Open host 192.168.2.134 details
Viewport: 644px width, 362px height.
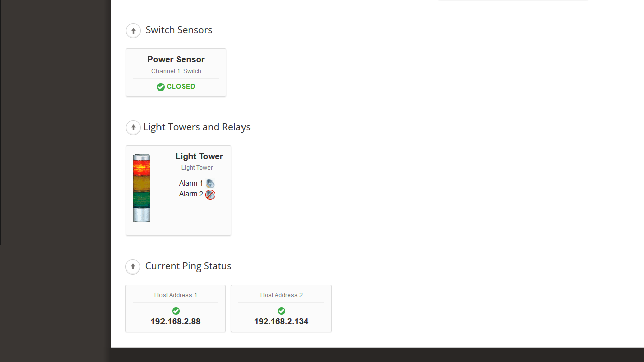pyautogui.click(x=281, y=321)
